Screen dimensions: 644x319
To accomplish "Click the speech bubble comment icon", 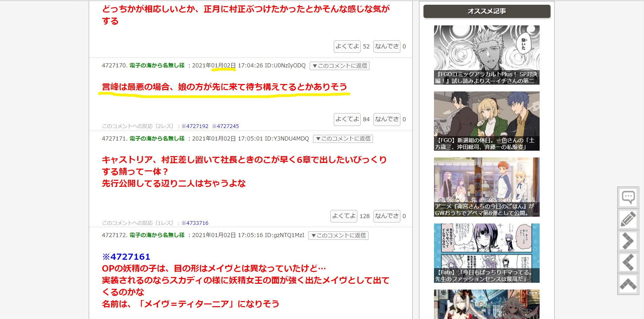I will point(628,197).
